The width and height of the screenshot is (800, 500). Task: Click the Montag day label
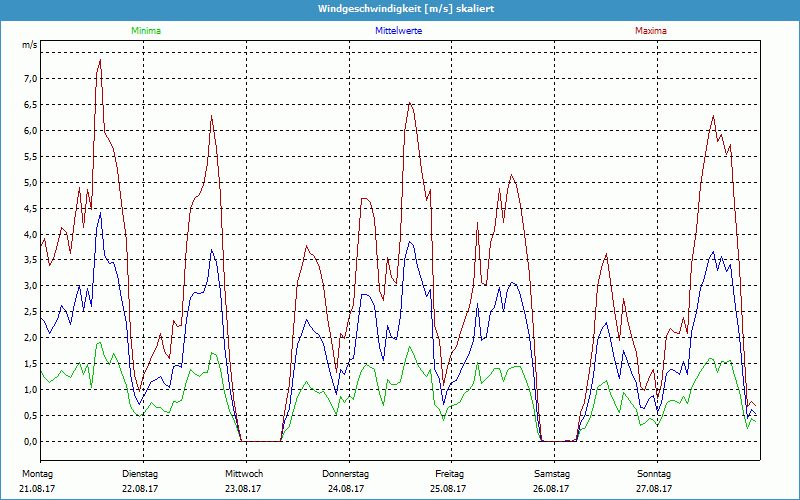[37, 474]
